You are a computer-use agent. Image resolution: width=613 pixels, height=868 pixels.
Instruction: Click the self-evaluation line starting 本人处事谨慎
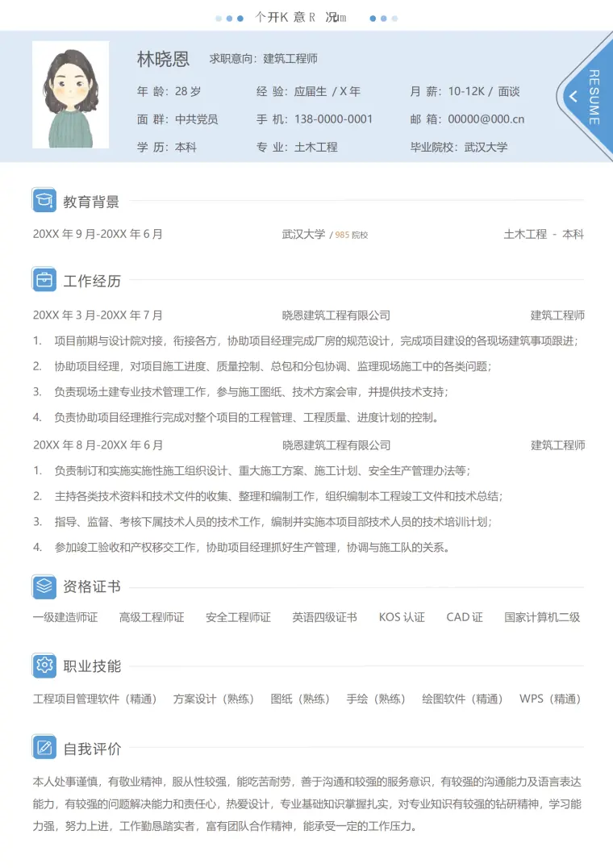click(307, 782)
